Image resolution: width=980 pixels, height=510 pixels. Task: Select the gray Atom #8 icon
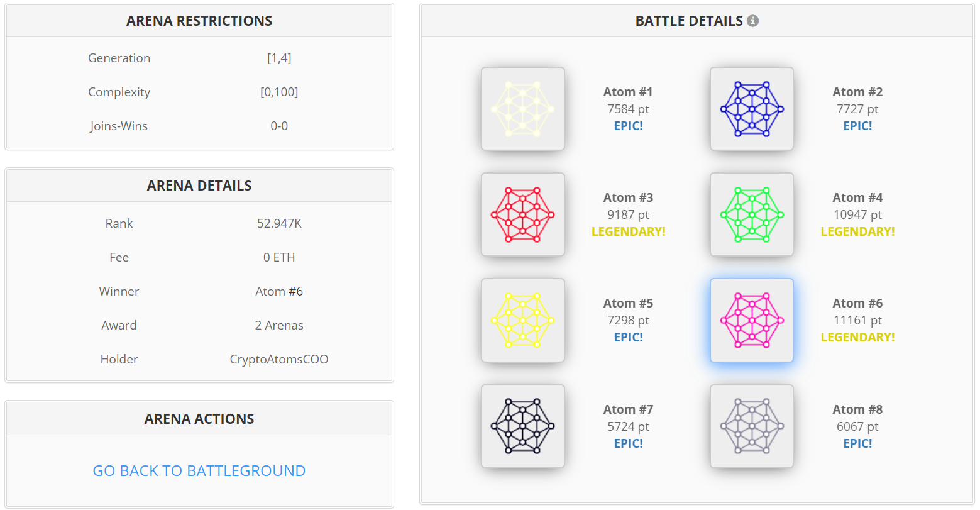(x=752, y=426)
